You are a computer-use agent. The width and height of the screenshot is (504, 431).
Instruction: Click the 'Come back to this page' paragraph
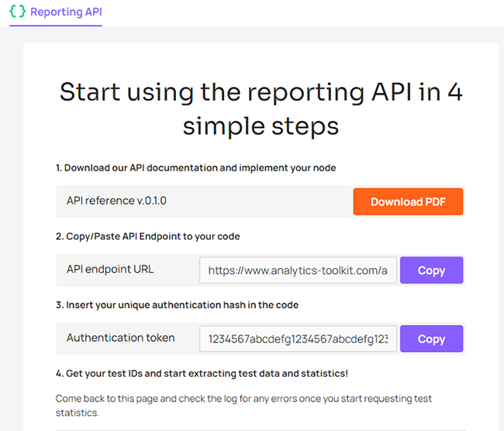(243, 405)
